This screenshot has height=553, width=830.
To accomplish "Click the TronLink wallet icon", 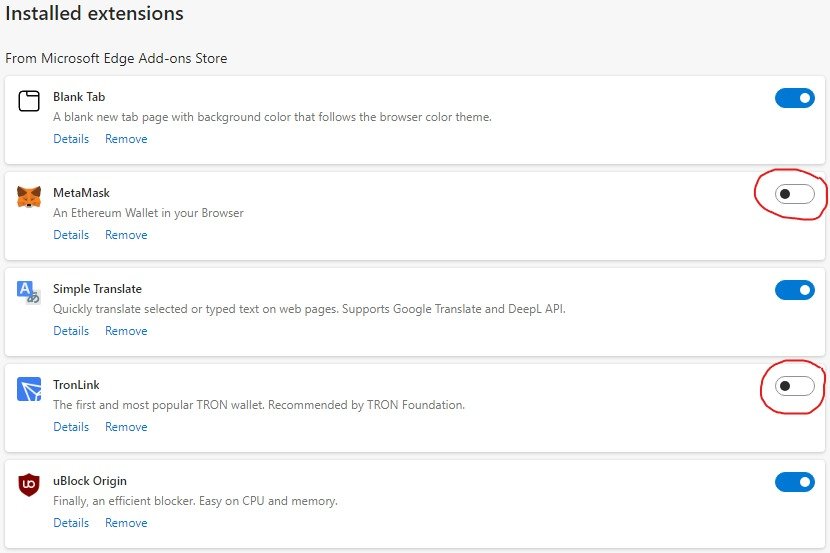I will 29,389.
